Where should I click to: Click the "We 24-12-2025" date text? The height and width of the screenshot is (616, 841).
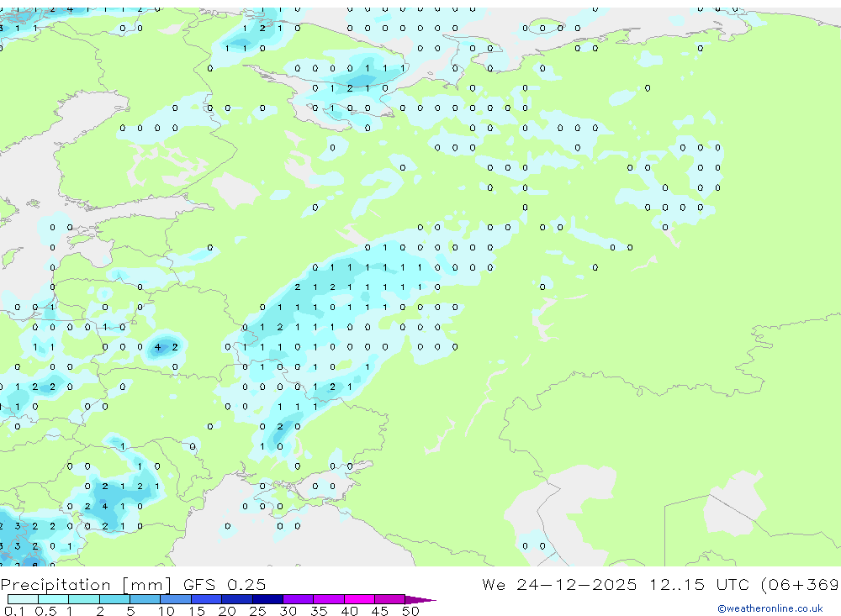[559, 584]
